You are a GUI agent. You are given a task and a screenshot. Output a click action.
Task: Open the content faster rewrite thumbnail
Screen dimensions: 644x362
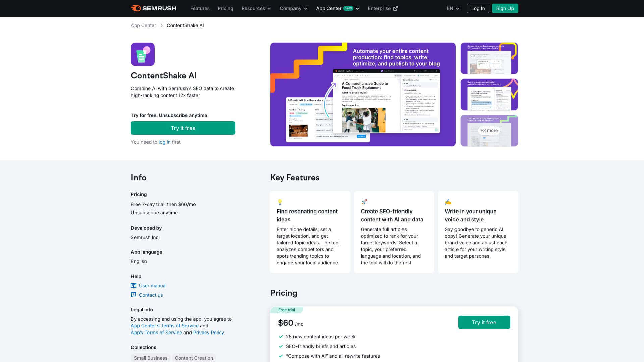coord(489,95)
